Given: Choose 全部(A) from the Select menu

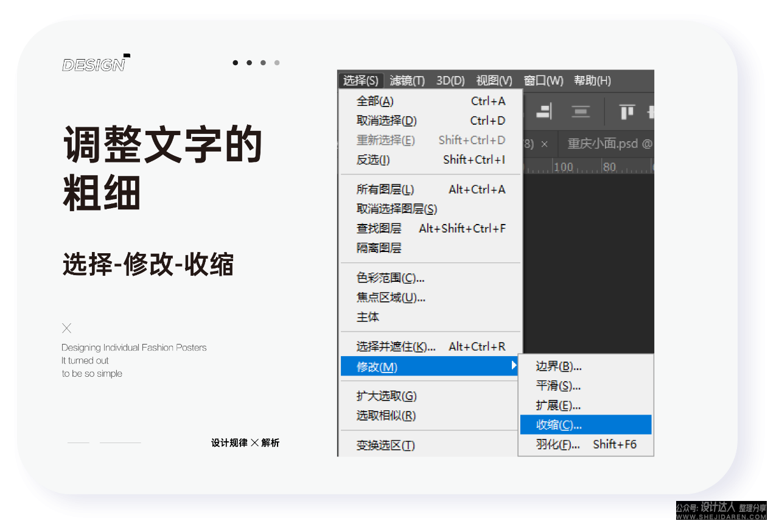Looking at the screenshot, I should pos(430,101).
